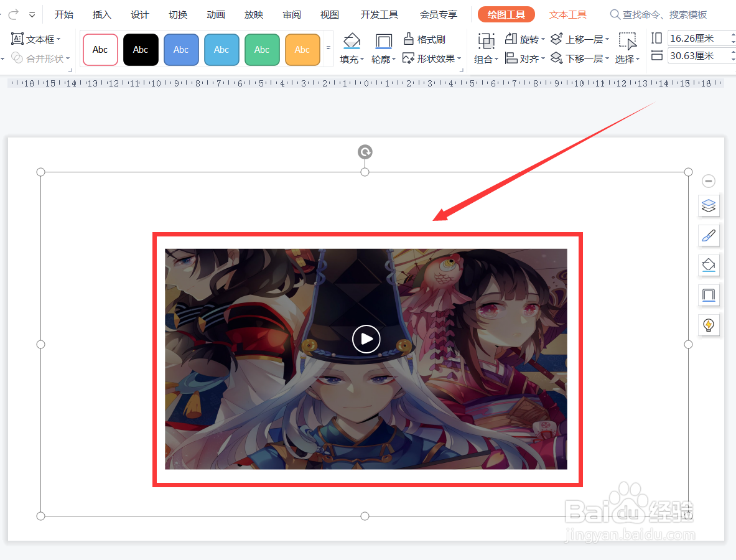Open the 插入 ribbon tab
Viewport: 736px width, 560px height.
[x=102, y=14]
